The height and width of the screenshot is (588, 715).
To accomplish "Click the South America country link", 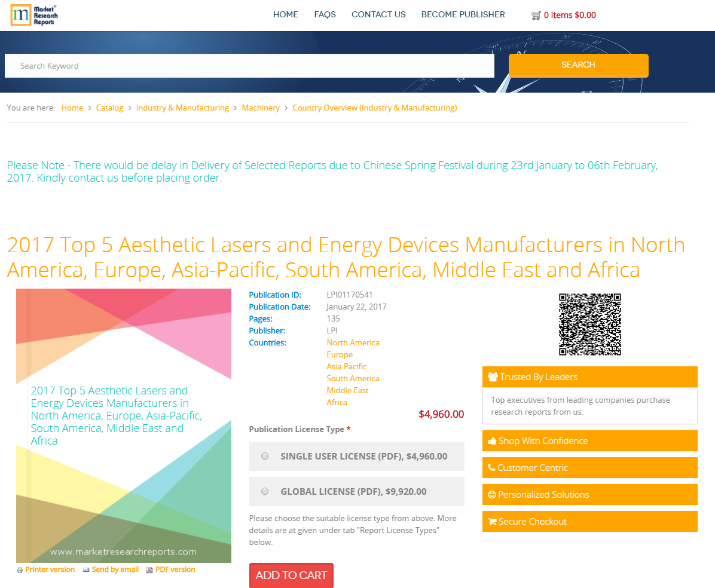I will (x=353, y=378).
